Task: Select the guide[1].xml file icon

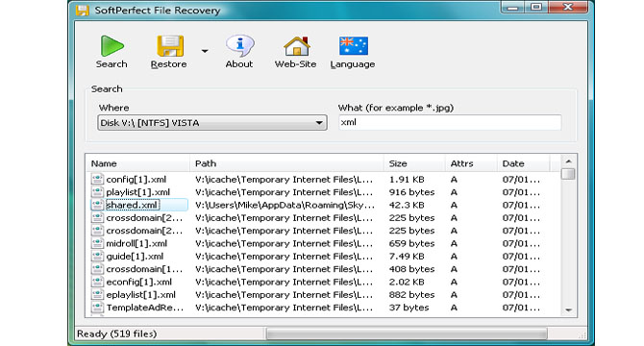Action: coord(97,256)
